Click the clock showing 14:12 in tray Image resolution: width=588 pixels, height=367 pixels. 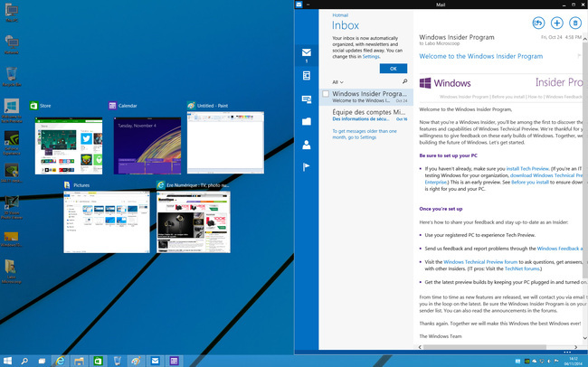573,362
